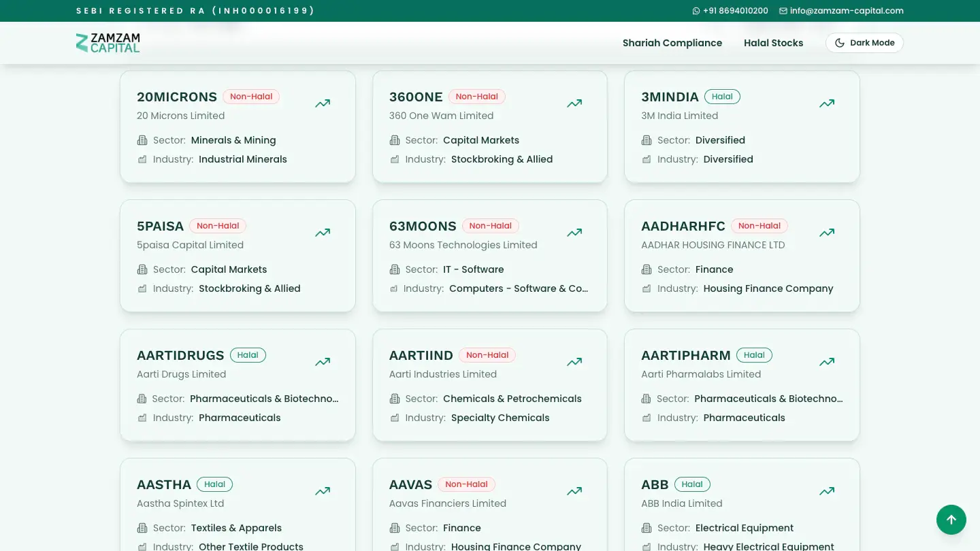The image size is (980, 551).
Task: Click the Halal badge on ABB
Action: [x=692, y=484]
